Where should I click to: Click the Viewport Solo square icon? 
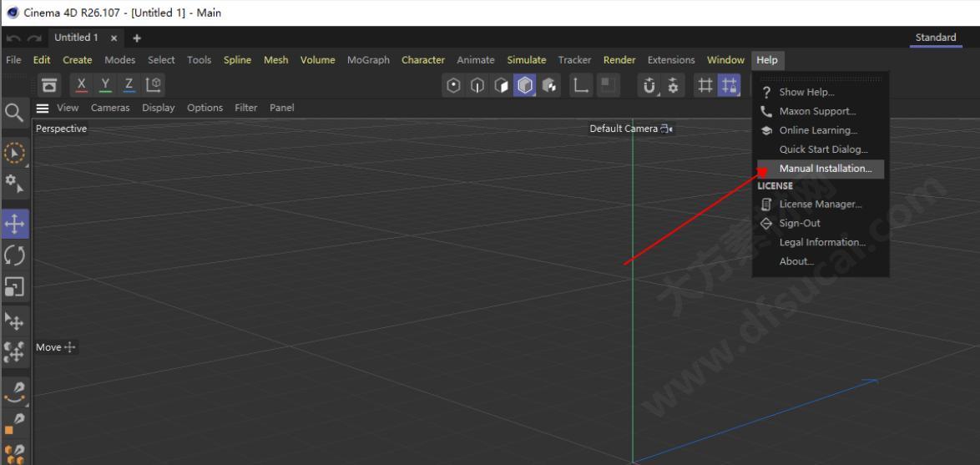(x=609, y=85)
